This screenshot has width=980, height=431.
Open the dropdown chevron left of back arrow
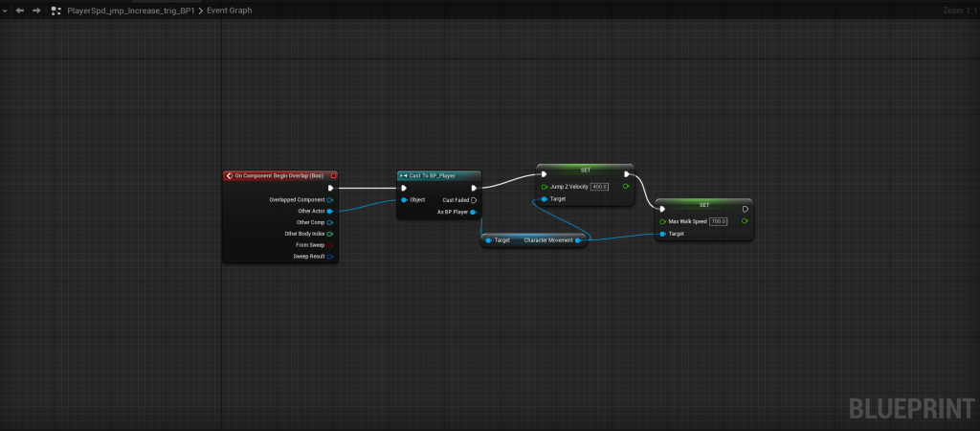[x=6, y=11]
